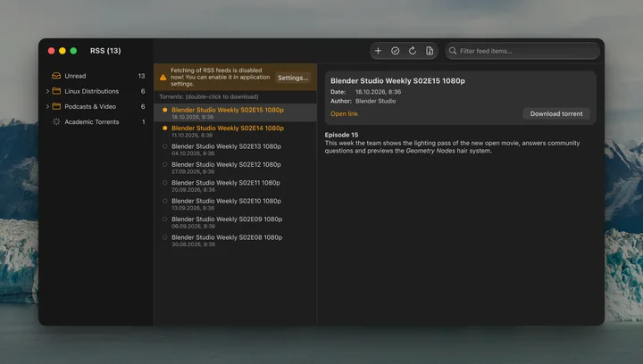The width and height of the screenshot is (643, 364).
Task: Click the 'Episode 15' description heading
Action: (341, 135)
